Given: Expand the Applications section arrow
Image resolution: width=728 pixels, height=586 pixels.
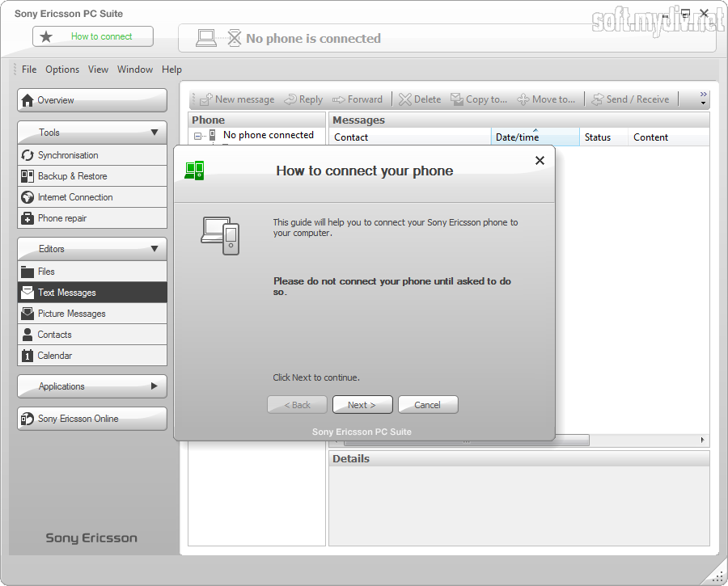Looking at the screenshot, I should pyautogui.click(x=154, y=386).
